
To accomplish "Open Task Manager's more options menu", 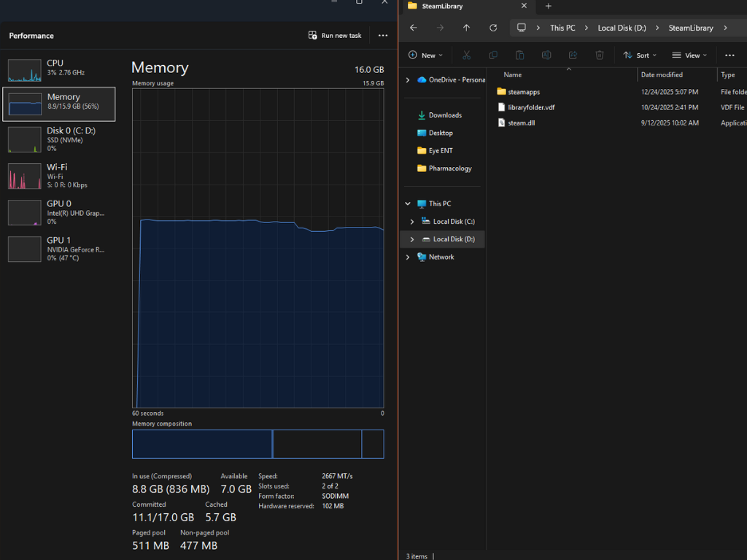I will (x=382, y=35).
